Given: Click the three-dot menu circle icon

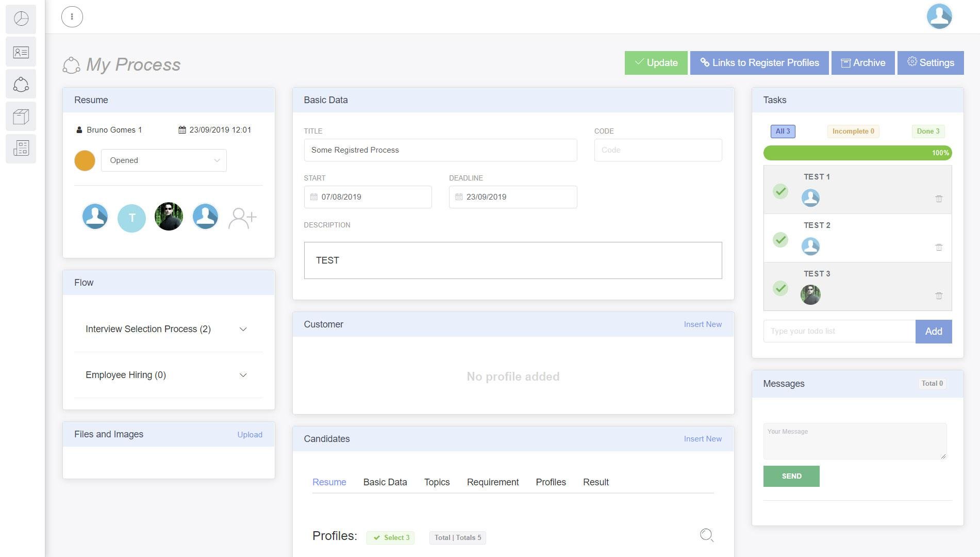Looking at the screenshot, I should tap(72, 17).
